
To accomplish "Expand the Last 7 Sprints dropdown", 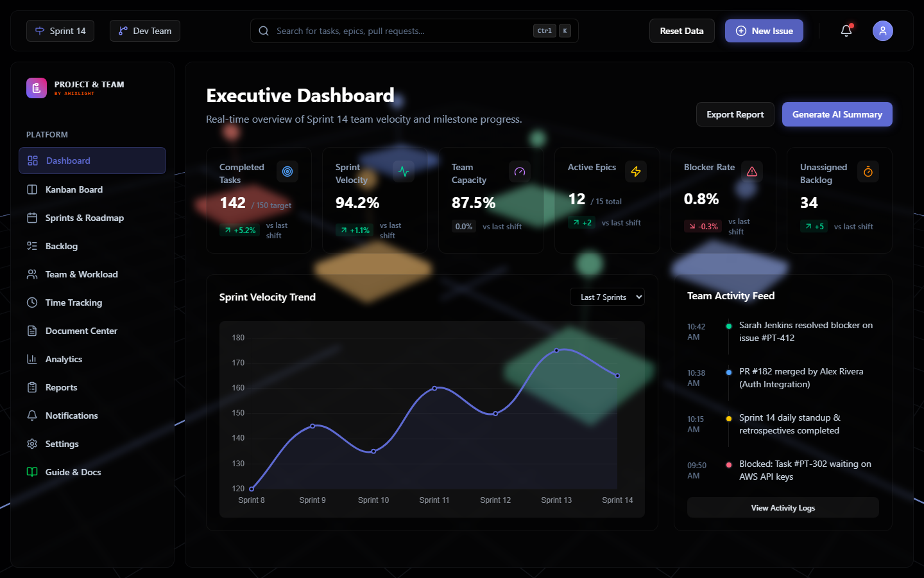I will point(607,297).
